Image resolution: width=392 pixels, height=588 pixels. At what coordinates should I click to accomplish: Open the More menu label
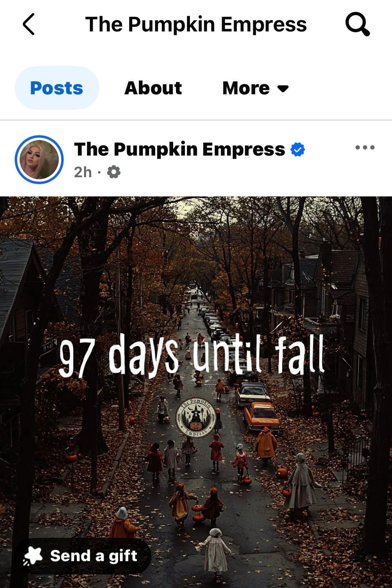tap(246, 88)
